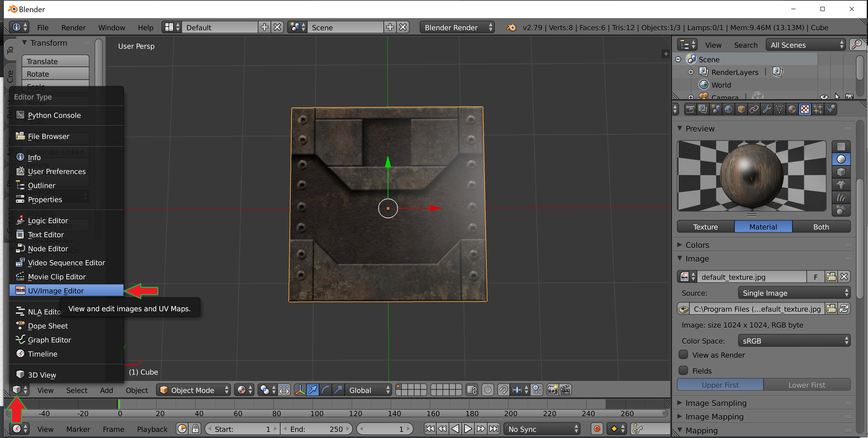The width and height of the screenshot is (868, 438).
Task: Click the OpenGL render animation clapper icon
Action: [x=565, y=390]
